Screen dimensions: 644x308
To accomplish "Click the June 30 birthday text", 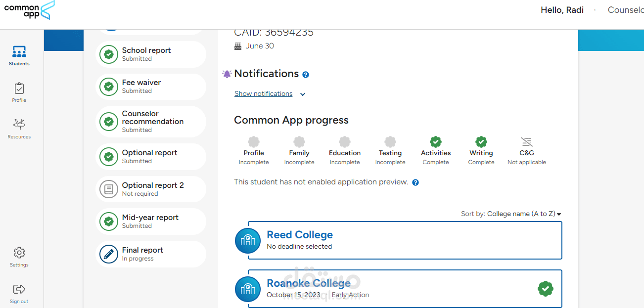I will [x=260, y=46].
